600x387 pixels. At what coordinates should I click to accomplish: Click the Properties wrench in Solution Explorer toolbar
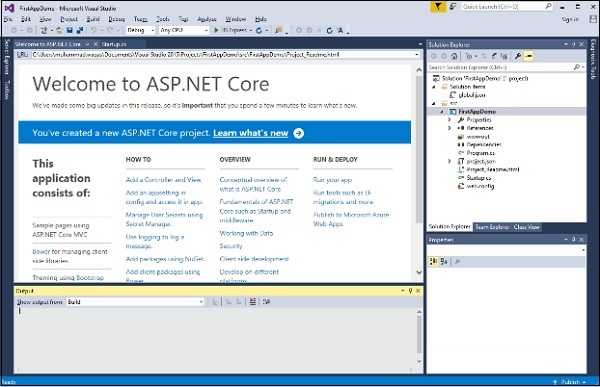pos(518,56)
